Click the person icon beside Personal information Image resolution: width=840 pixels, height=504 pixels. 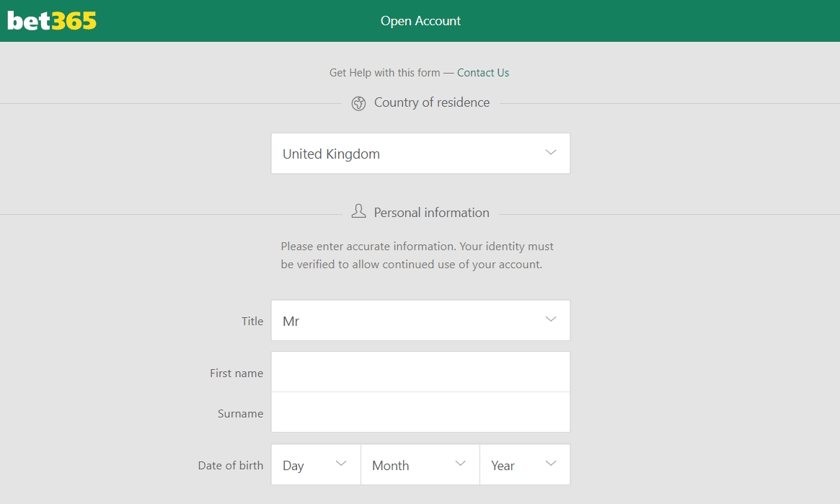[358, 212]
